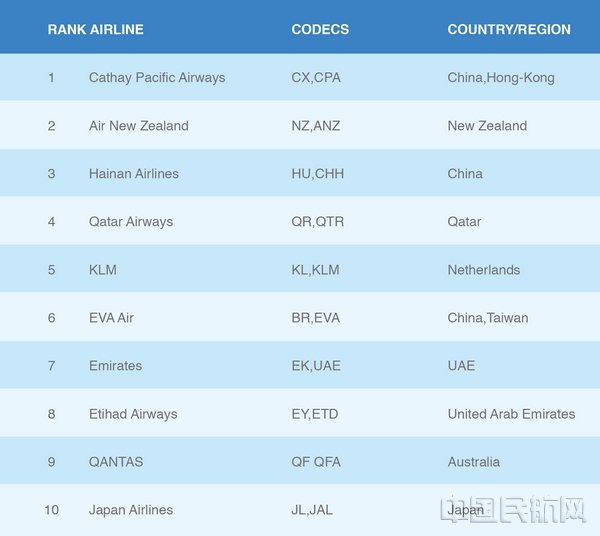Select the Hainan Airlines entry
This screenshot has height=536, width=600.
[x=134, y=174]
